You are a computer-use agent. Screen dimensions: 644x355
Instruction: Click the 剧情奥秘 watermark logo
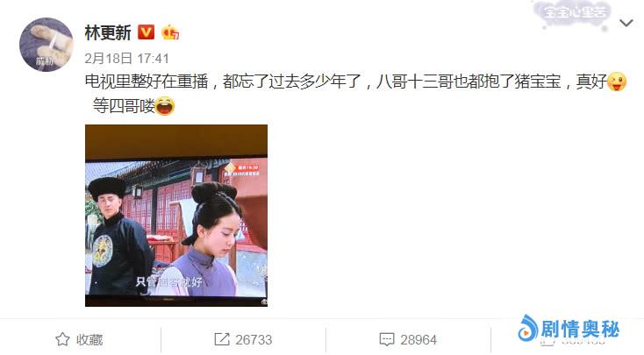pos(569,329)
